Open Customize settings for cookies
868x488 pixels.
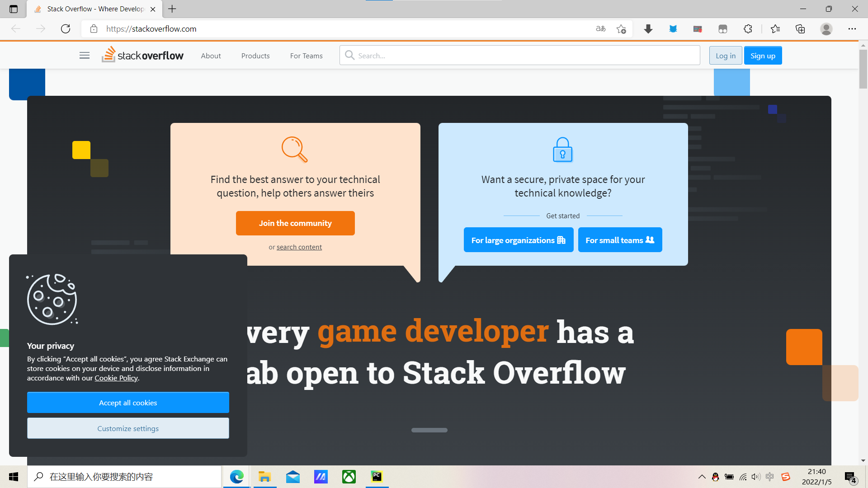[x=128, y=428]
